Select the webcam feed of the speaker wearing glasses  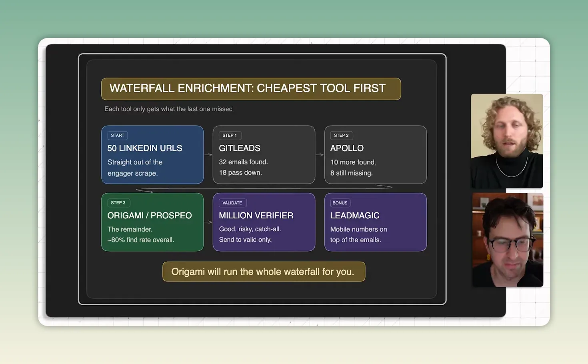pos(508,240)
